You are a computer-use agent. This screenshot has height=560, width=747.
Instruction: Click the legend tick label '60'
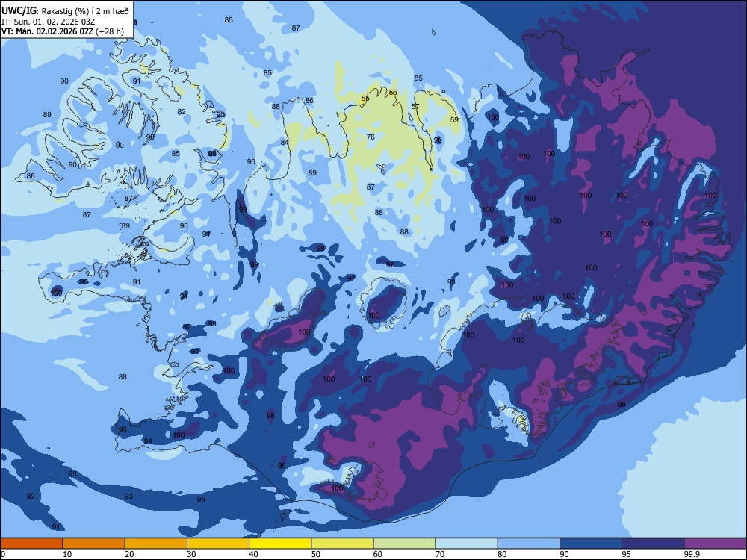point(378,554)
